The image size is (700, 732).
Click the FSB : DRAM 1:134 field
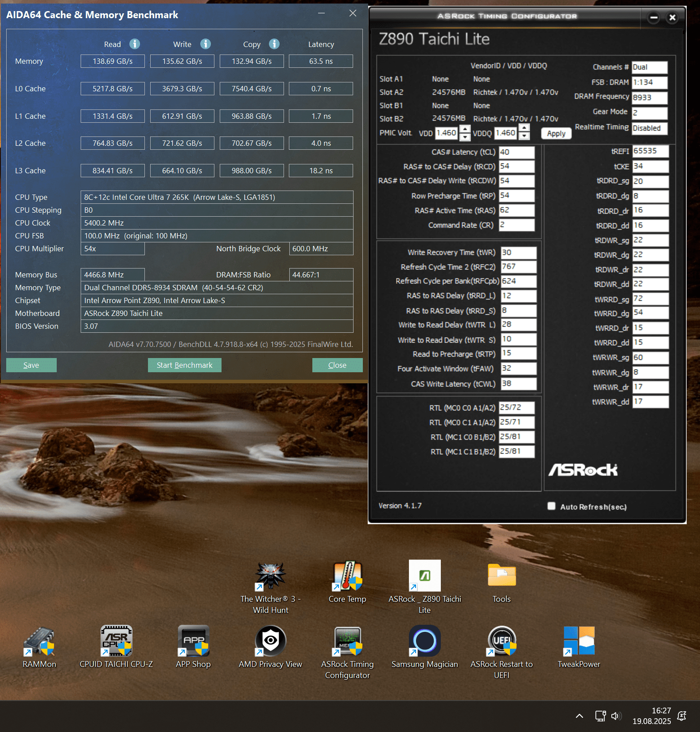[649, 82]
